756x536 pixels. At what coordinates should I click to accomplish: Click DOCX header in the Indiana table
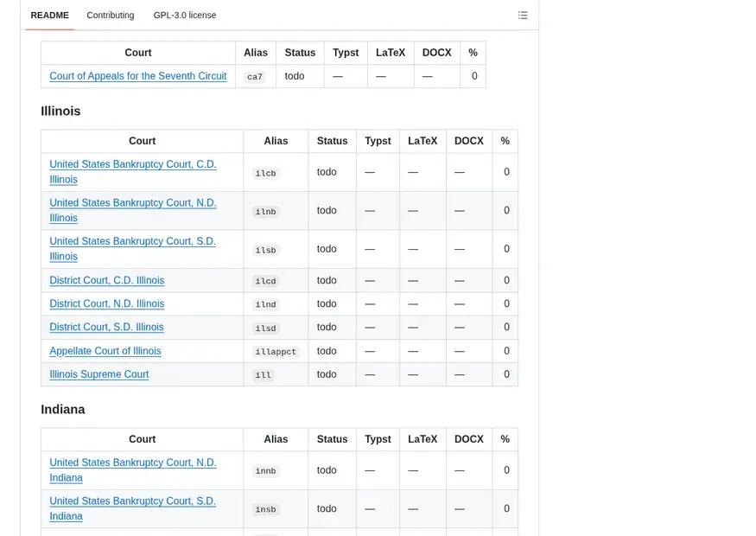coord(469,439)
